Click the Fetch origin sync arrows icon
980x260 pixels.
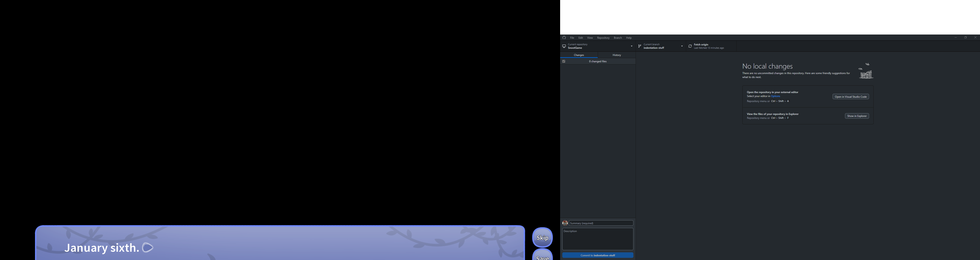[x=690, y=46]
